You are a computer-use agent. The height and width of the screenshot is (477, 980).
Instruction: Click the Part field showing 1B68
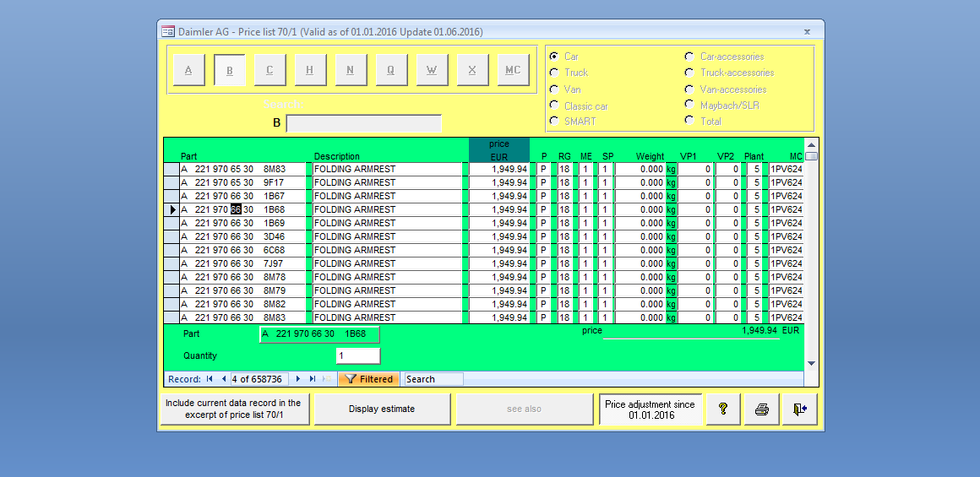point(319,334)
